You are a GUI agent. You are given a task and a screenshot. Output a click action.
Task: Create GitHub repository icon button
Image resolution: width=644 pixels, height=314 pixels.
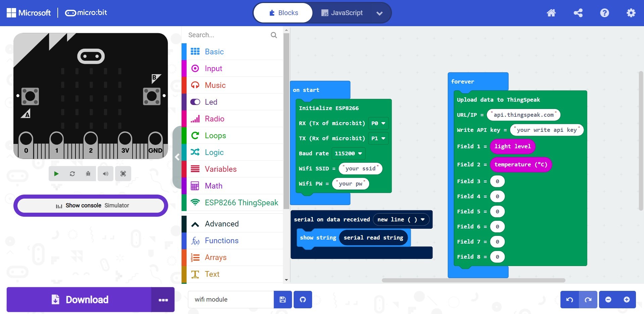303,300
